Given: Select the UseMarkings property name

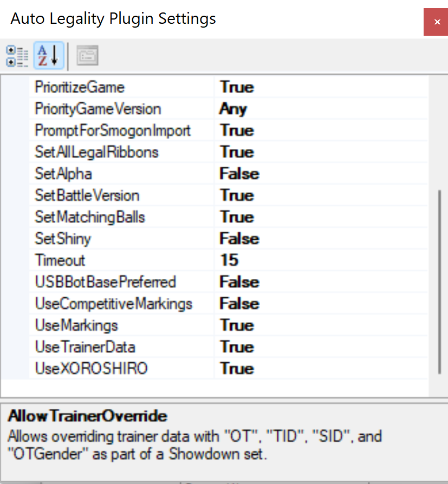Looking at the screenshot, I should click(x=76, y=325).
